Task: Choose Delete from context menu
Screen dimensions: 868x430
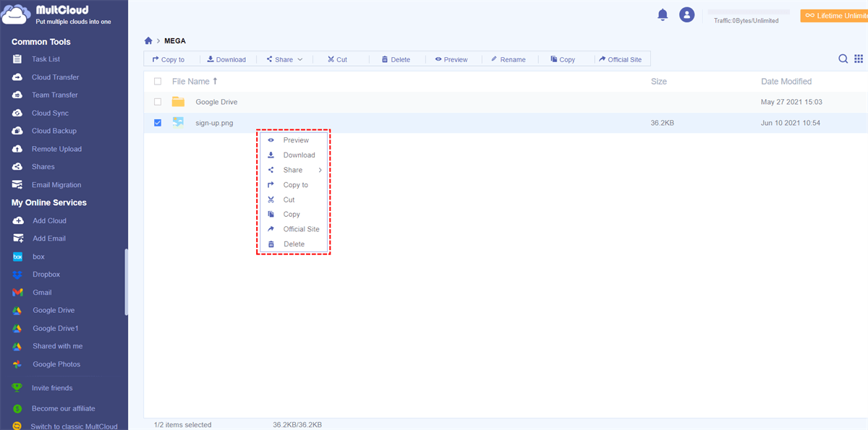Action: (x=294, y=244)
